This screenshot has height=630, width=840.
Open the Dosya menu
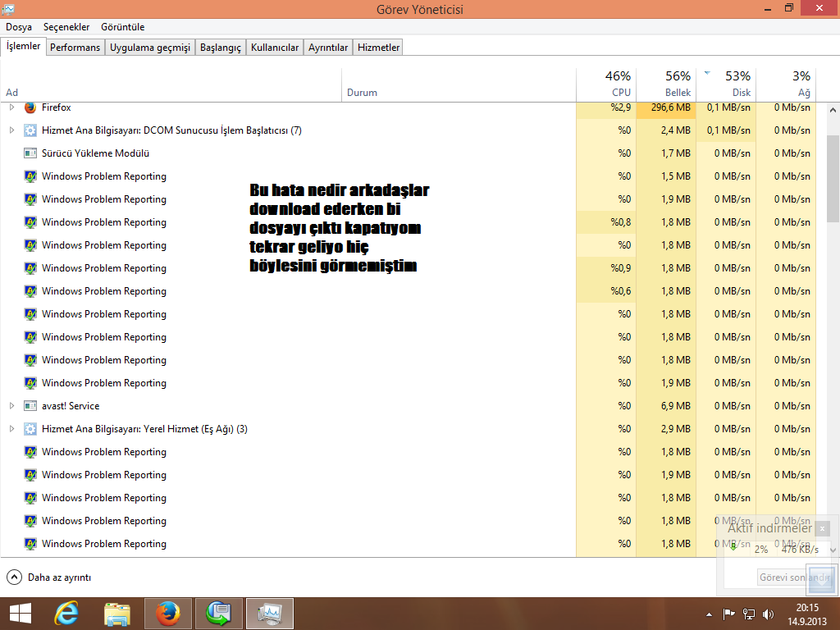19,27
